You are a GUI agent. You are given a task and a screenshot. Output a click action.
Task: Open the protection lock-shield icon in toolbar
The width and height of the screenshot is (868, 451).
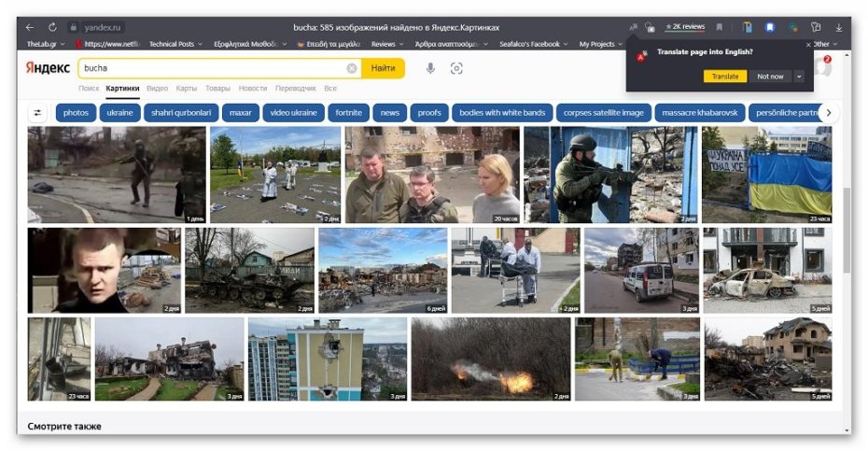click(x=650, y=27)
